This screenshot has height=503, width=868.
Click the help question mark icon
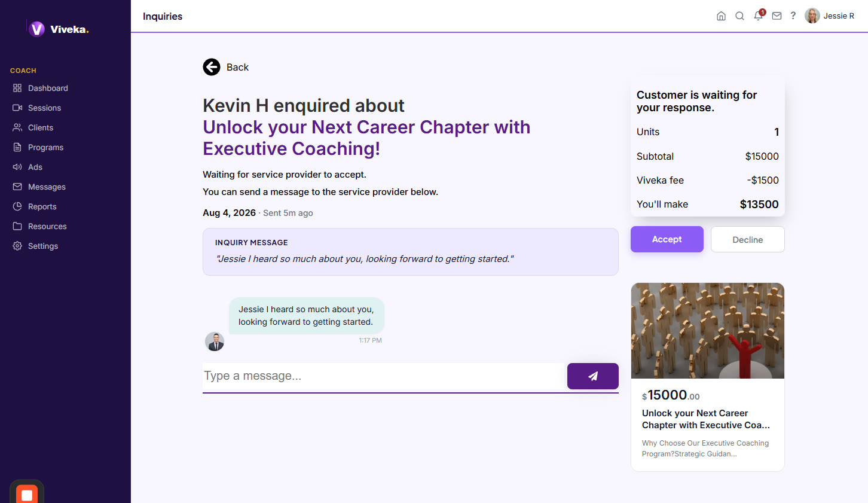[793, 16]
